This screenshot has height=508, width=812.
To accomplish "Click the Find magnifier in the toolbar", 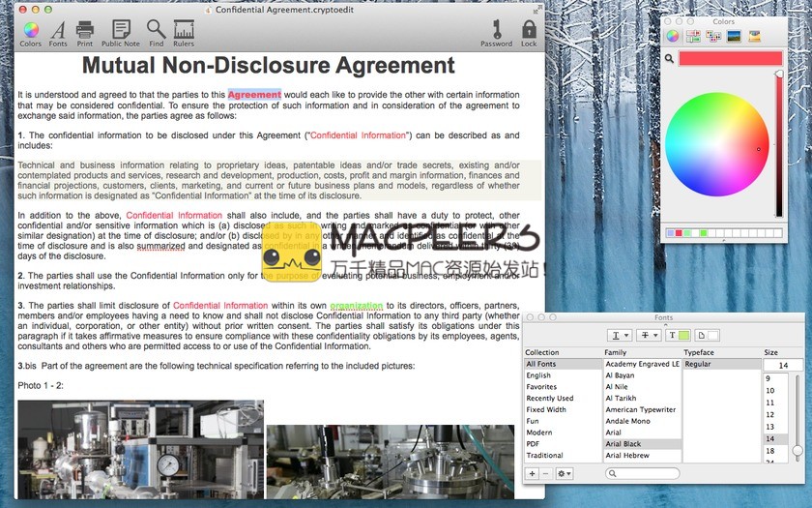I will [x=156, y=34].
